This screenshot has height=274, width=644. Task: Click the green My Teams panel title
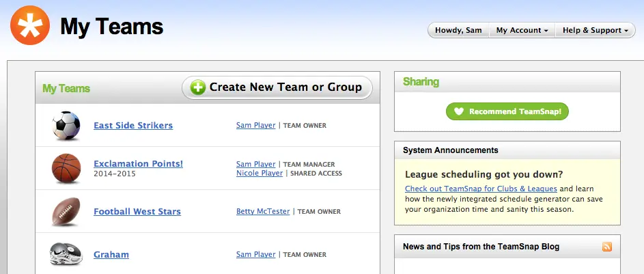(x=66, y=88)
